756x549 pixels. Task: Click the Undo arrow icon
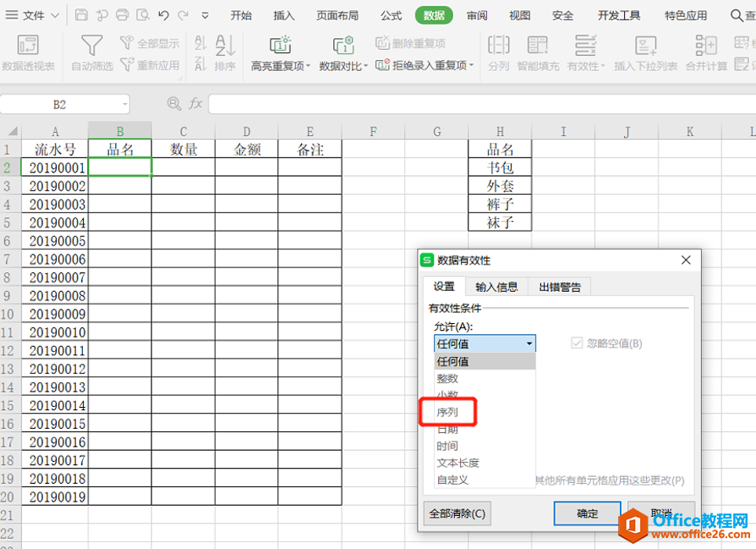click(163, 15)
